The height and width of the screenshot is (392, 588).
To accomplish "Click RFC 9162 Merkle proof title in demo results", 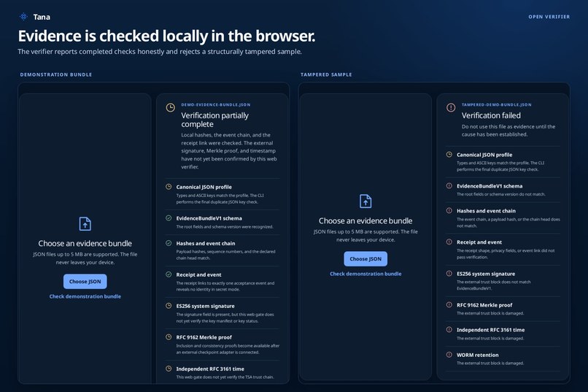I will coord(204,337).
